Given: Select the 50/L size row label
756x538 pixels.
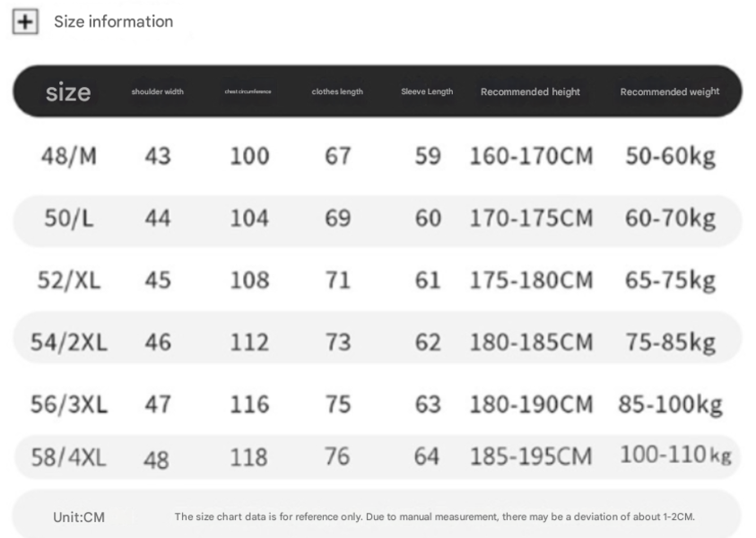Looking at the screenshot, I should click(69, 218).
